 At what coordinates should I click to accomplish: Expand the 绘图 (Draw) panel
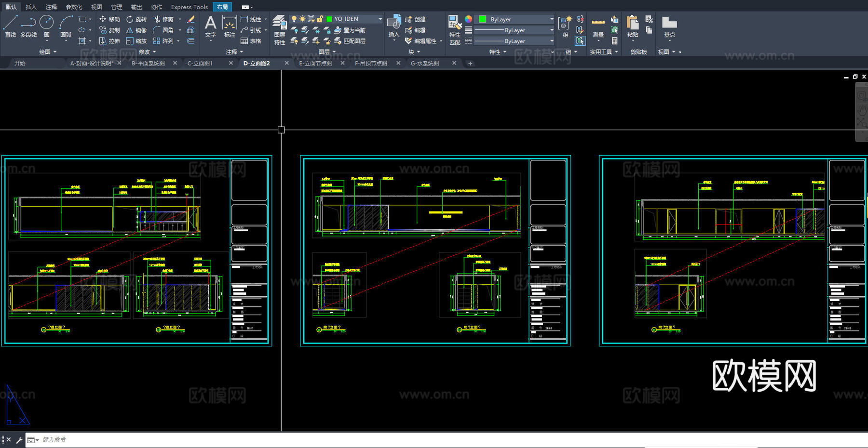click(48, 52)
